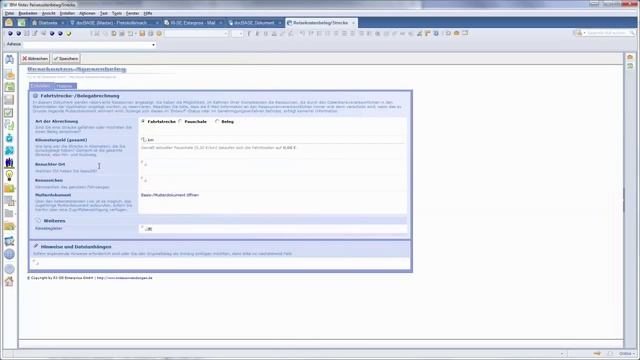Open the gray folder icon in left sidebar
The height and width of the screenshot is (360, 640).
coord(9,213)
